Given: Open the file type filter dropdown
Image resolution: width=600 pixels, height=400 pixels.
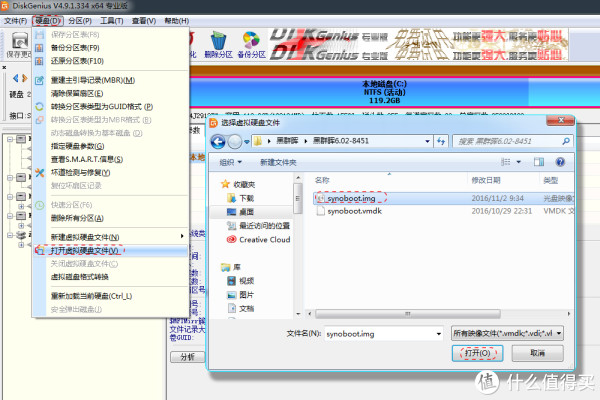Looking at the screenshot, I should (x=559, y=333).
